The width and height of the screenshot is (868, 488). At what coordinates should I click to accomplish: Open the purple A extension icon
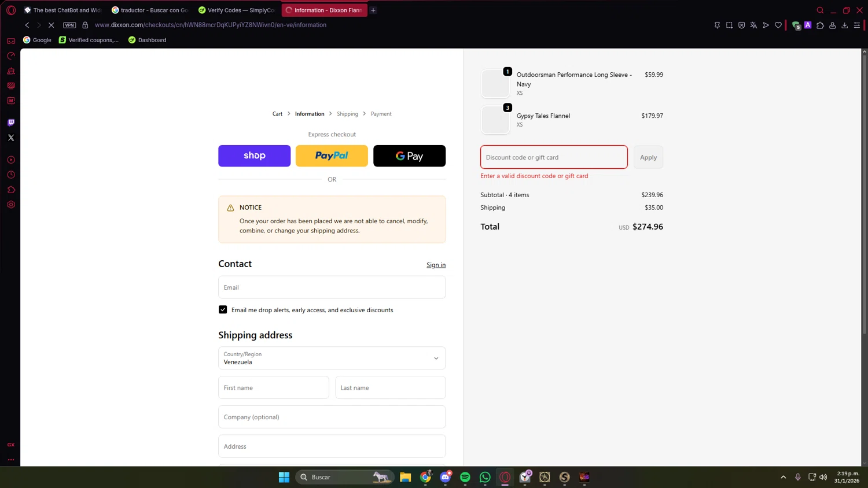[x=808, y=25]
